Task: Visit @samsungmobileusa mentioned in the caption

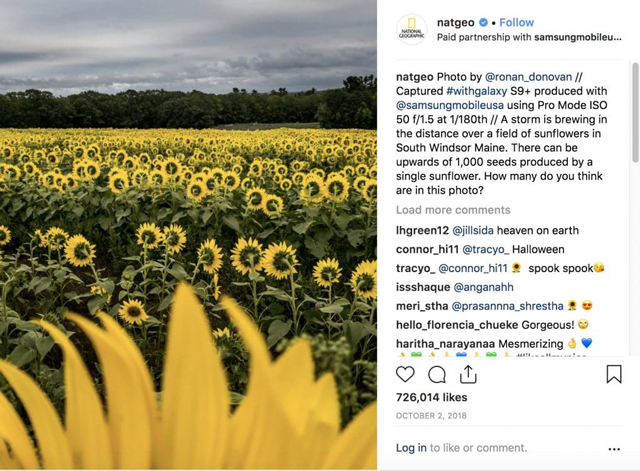Action: [x=450, y=105]
